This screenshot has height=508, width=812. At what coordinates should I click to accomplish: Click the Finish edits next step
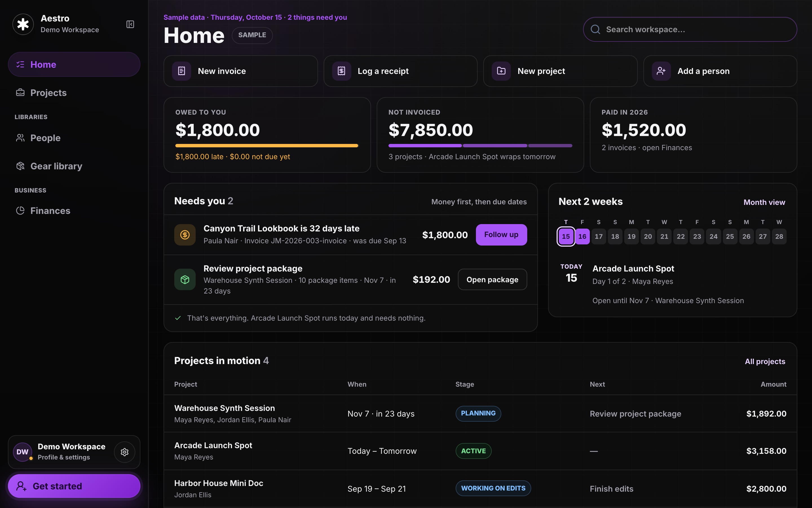(611, 489)
